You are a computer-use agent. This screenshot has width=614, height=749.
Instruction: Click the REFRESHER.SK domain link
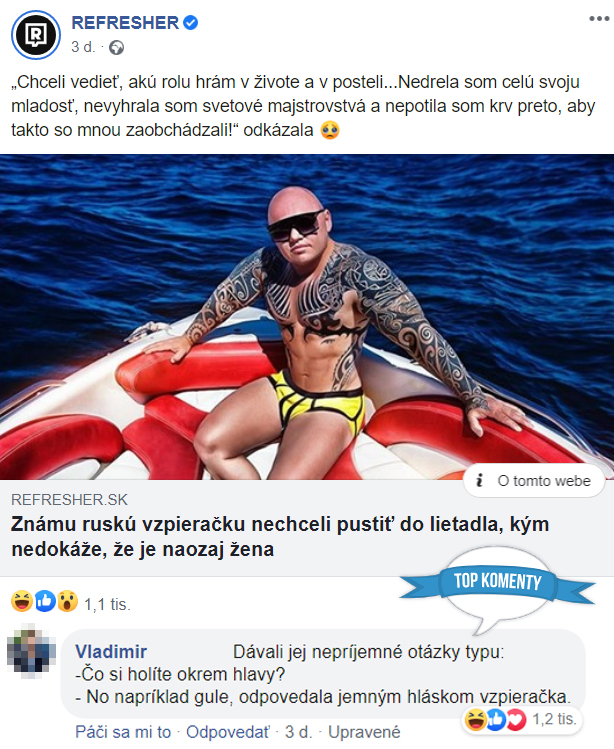(69, 500)
